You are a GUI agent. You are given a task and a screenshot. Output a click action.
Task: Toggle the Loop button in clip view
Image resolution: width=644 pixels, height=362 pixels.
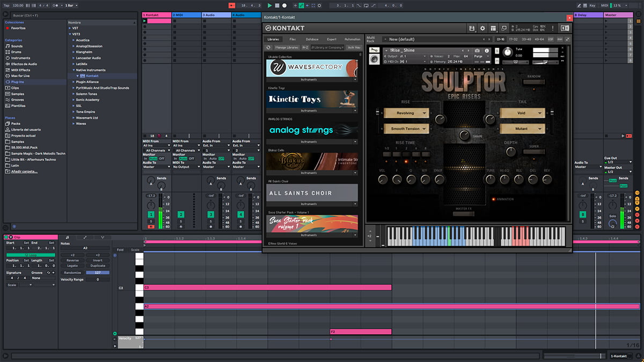(31, 255)
